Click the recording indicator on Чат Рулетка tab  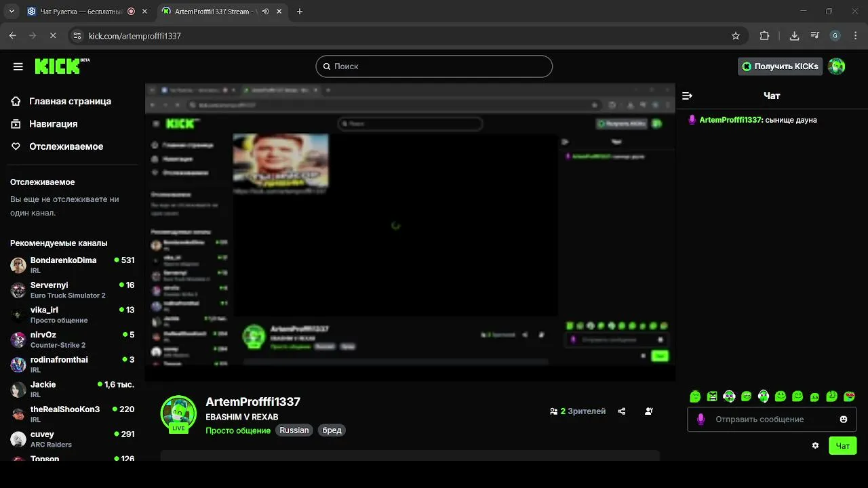[131, 12]
